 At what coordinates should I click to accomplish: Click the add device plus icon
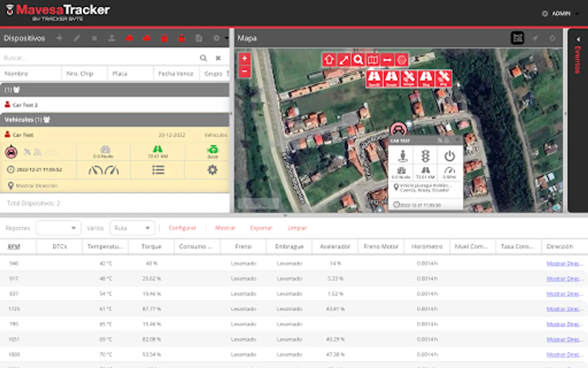point(60,38)
